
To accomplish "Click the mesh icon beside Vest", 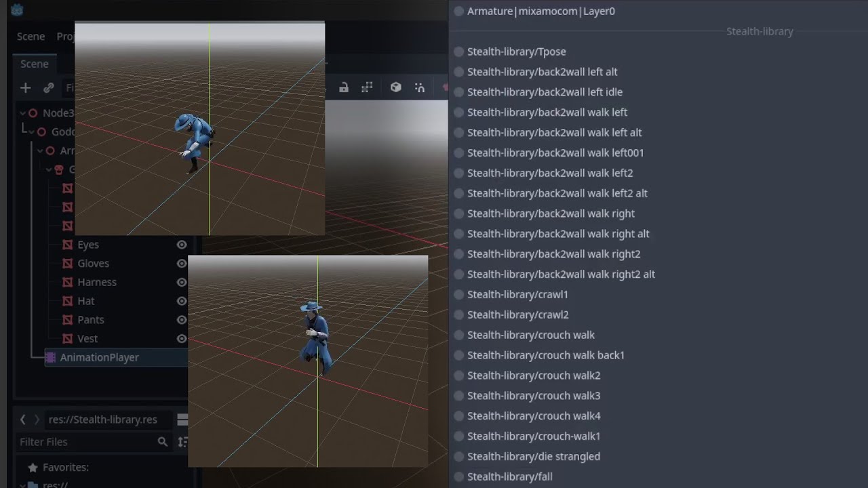I will (x=68, y=338).
